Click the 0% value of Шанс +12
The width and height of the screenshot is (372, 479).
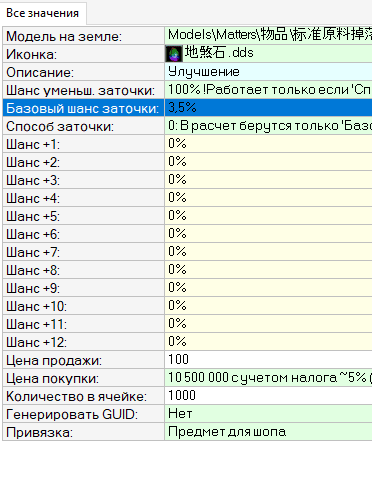(x=268, y=342)
